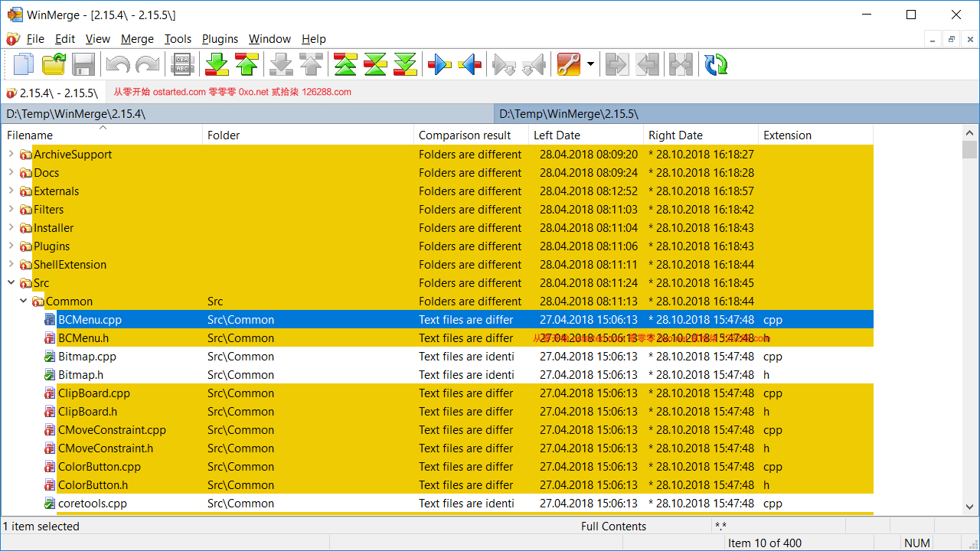The image size is (980, 551).
Task: Go to First Difference icon
Action: click(345, 64)
